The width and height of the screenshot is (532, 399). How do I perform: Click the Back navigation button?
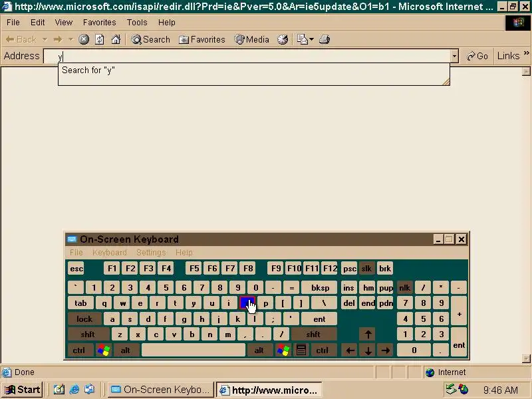pyautogui.click(x=21, y=39)
